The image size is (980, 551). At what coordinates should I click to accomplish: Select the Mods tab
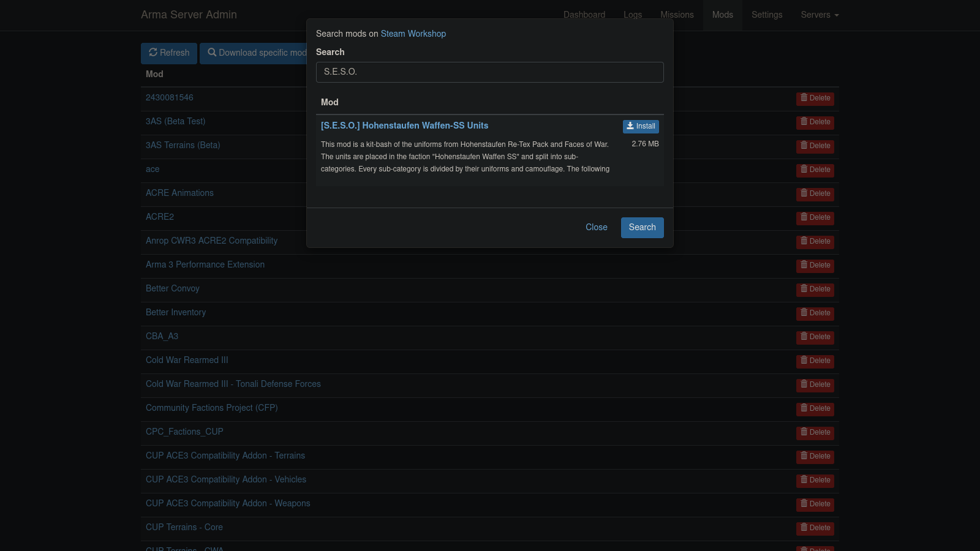[723, 15]
